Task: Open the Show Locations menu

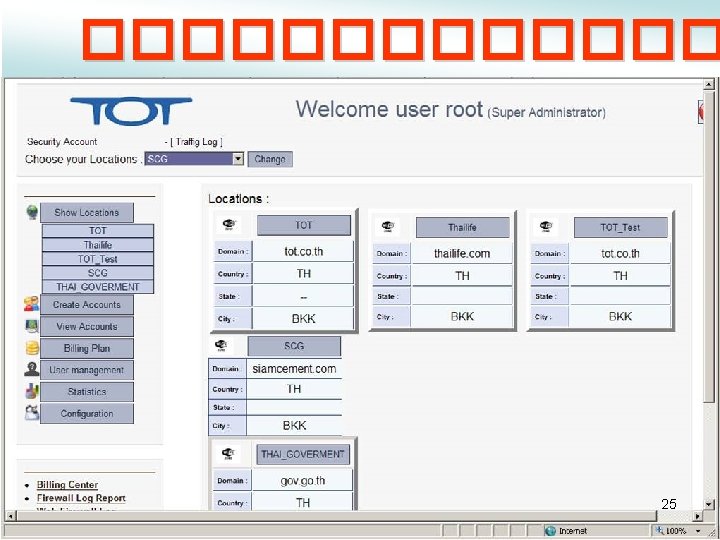Action: point(87,213)
